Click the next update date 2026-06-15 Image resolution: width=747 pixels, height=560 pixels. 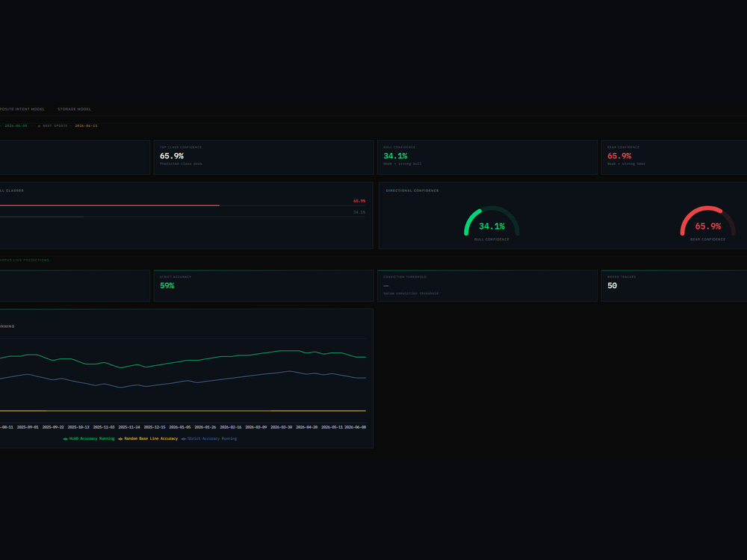[x=86, y=125]
